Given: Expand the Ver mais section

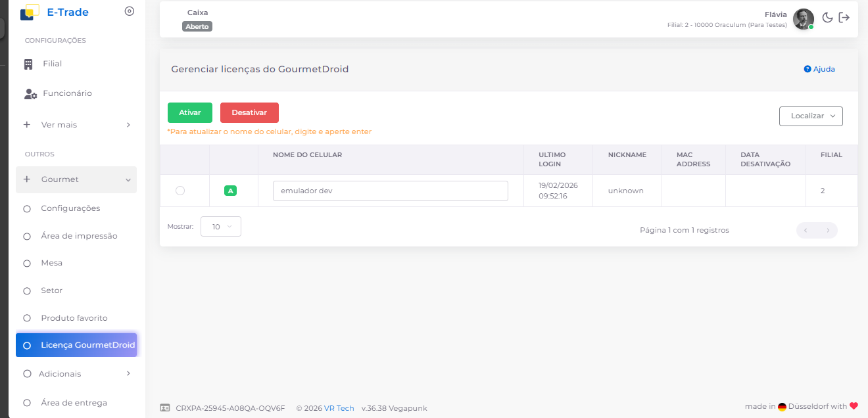Looking at the screenshot, I should tap(76, 125).
